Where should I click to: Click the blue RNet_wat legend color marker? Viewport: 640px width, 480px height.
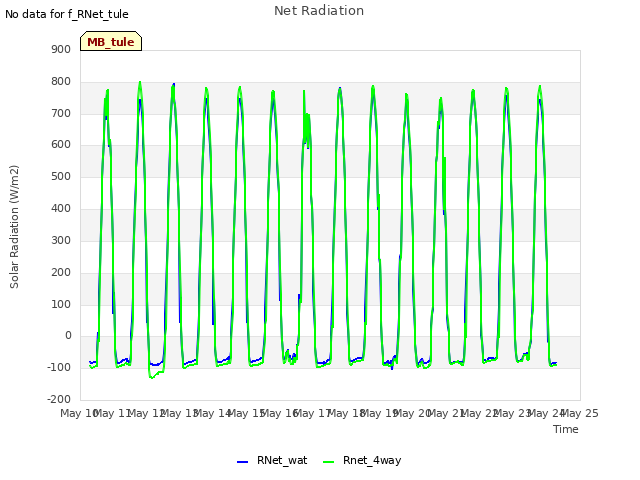[x=242, y=462]
